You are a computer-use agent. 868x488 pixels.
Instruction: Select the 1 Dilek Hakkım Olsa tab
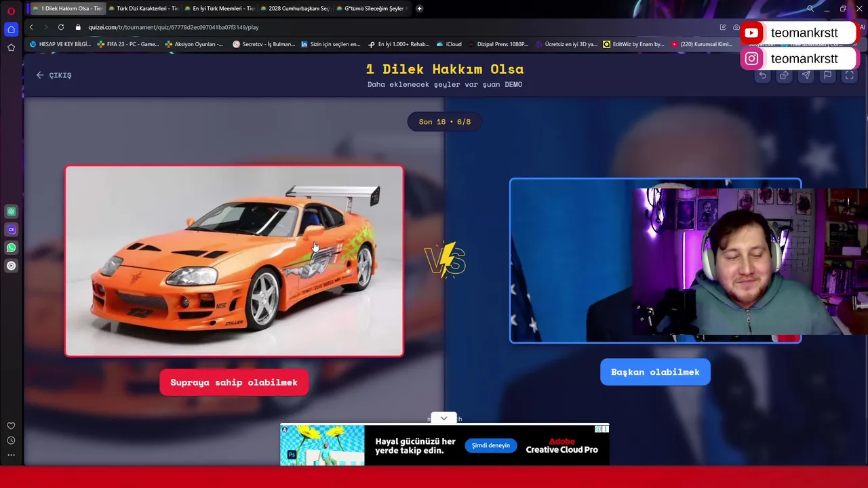[66, 9]
